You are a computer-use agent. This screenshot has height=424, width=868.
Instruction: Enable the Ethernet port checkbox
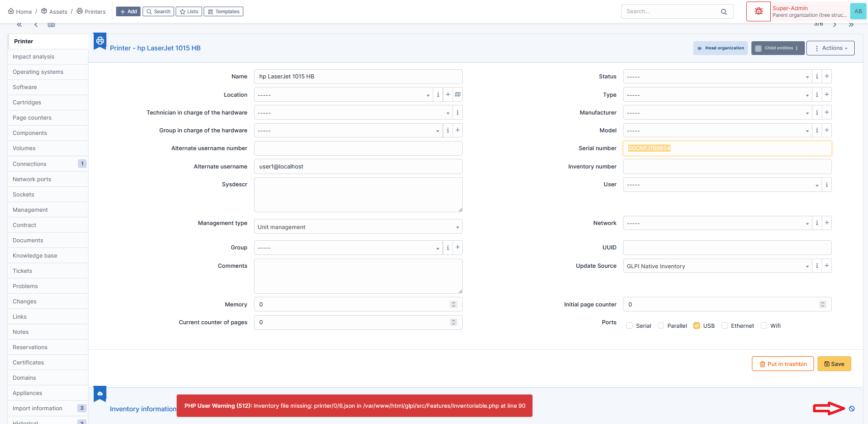(724, 326)
